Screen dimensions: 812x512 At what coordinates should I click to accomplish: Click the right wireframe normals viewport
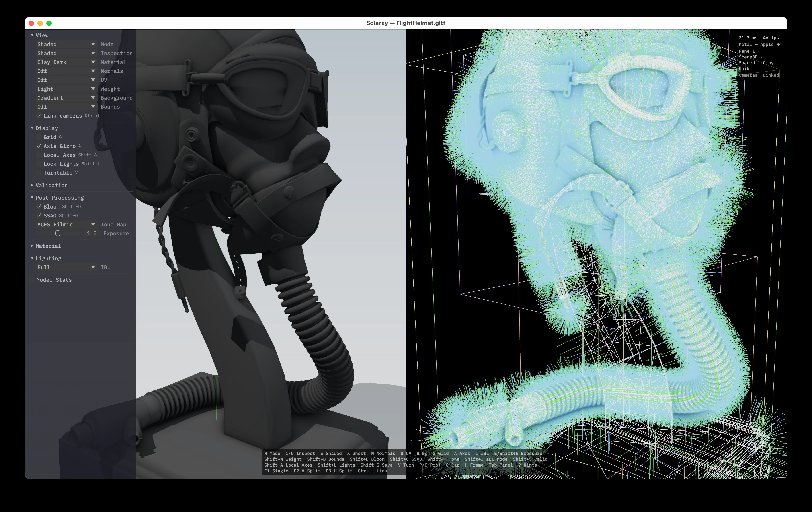pyautogui.click(x=597, y=254)
